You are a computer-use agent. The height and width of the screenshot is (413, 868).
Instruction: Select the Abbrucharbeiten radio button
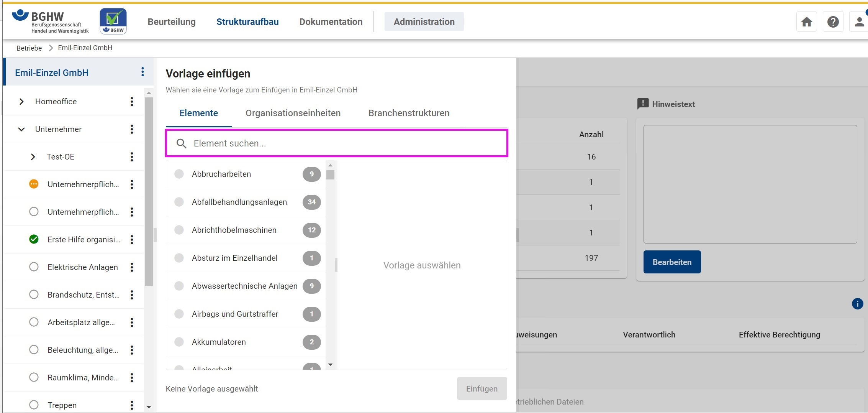(x=179, y=174)
